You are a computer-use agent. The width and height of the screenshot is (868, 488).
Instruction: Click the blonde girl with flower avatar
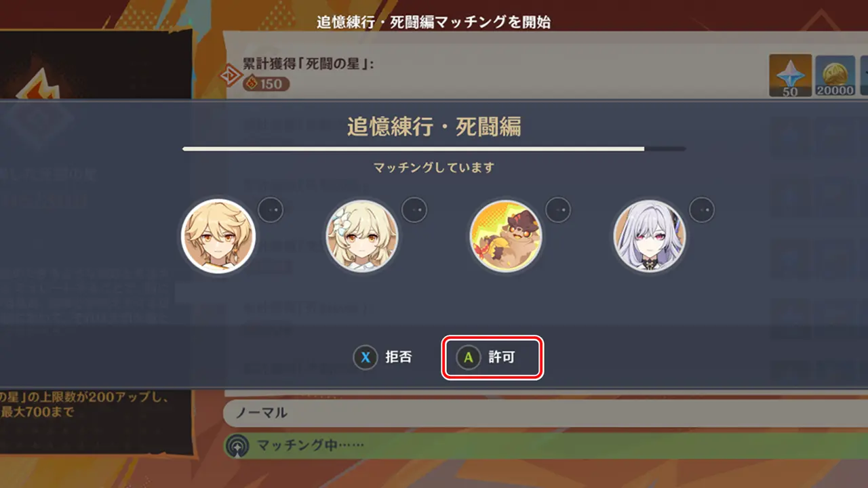pyautogui.click(x=362, y=235)
